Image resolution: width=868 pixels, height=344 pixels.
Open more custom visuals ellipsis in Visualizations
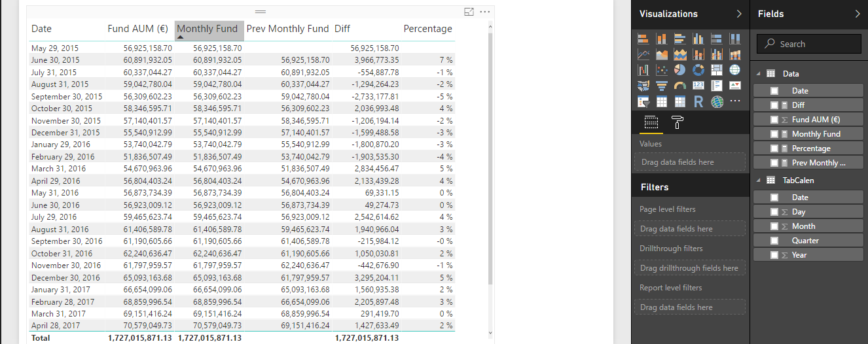pos(735,101)
